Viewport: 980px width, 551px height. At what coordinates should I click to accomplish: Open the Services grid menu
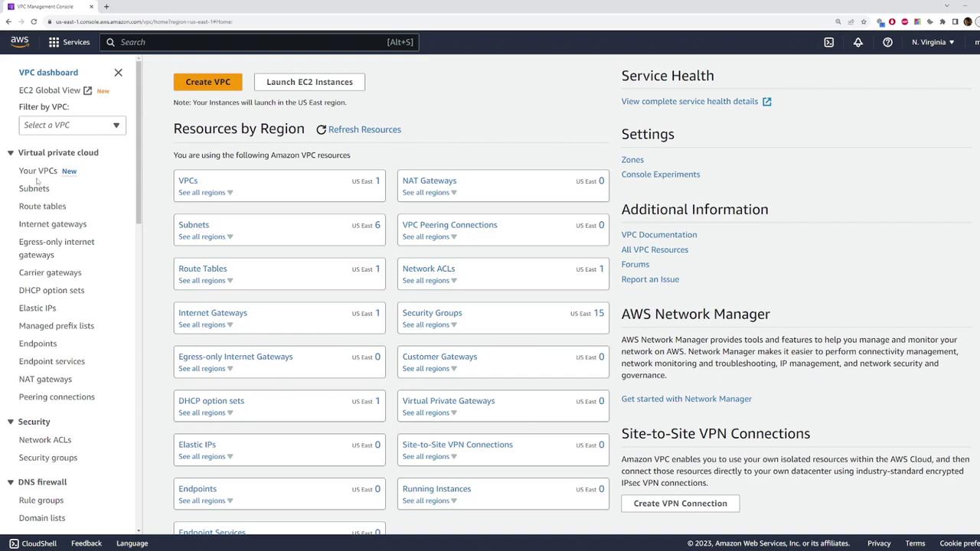coord(69,42)
